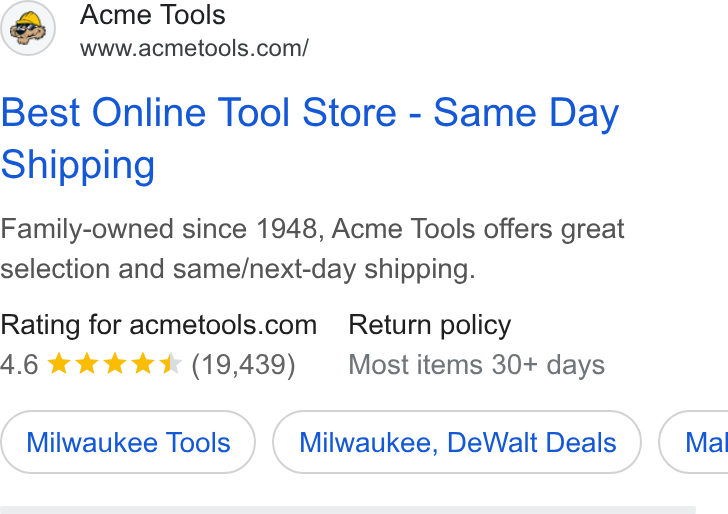The width and height of the screenshot is (728, 514).
Task: Click the partially visible 'Mal' chip
Action: click(694, 442)
